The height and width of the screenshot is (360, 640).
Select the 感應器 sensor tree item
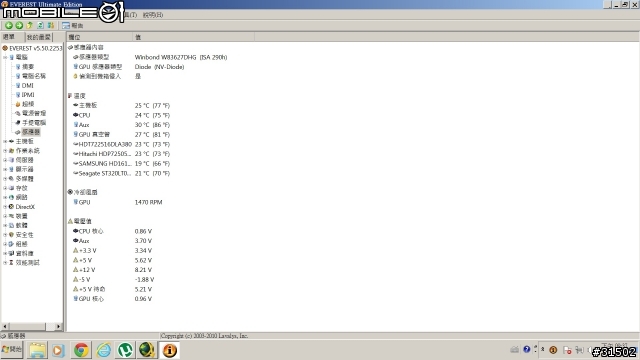28,132
